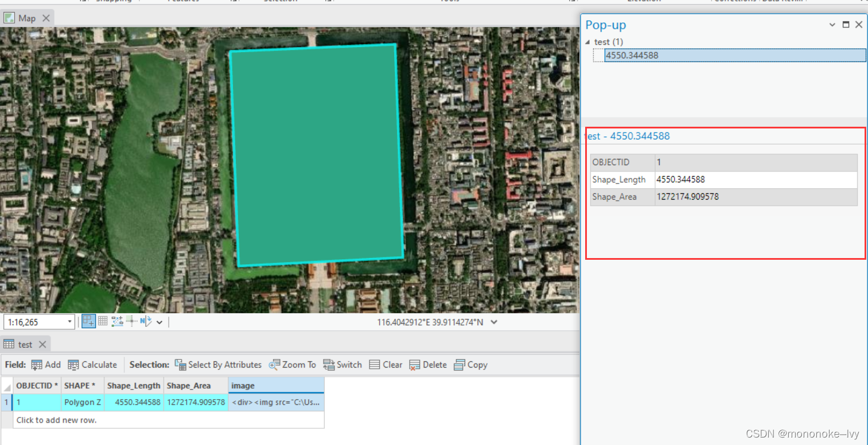Open Select By Attributes
Viewport: 868px width, 445px height.
point(218,365)
